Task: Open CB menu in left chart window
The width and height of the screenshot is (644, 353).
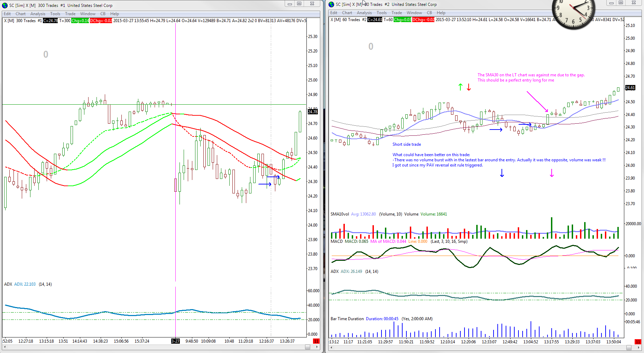Action: click(x=103, y=14)
